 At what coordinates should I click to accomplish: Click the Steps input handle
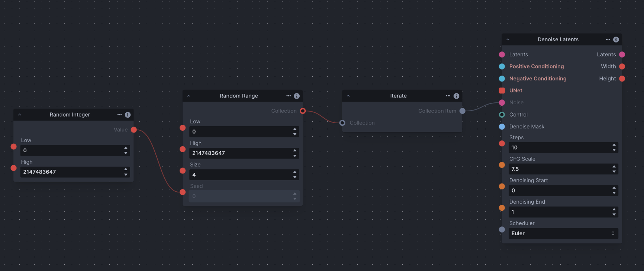502,144
